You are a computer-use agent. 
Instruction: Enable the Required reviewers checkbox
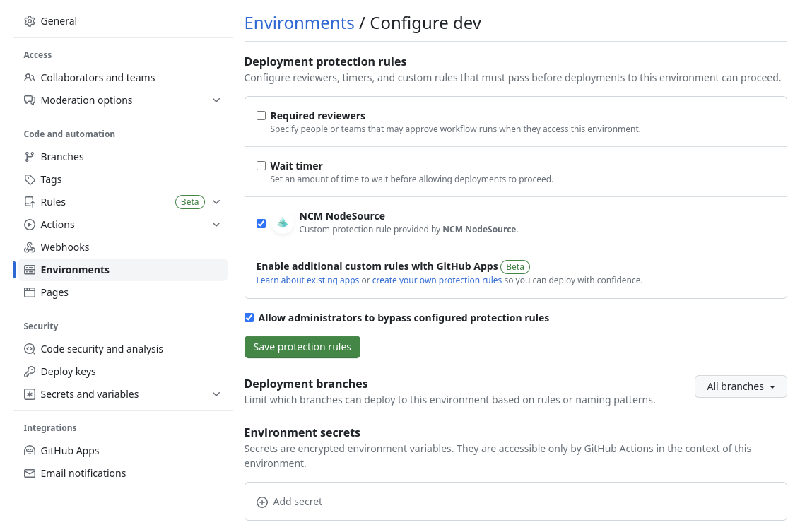(261, 116)
